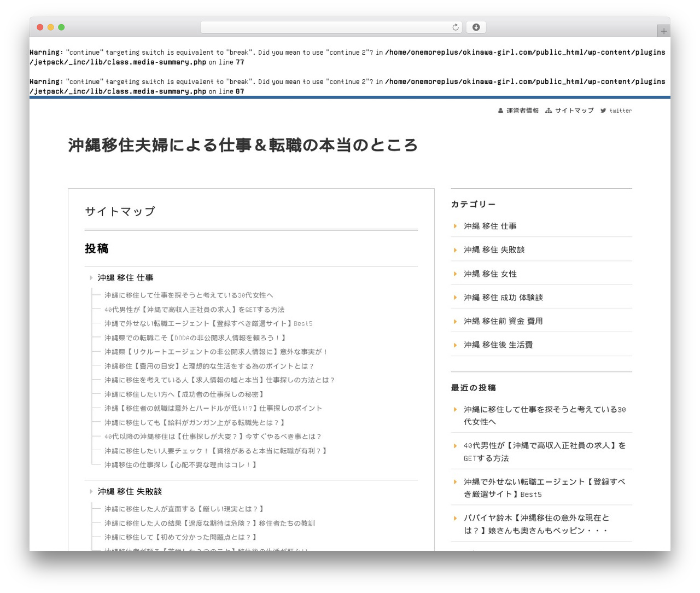Select sidebar category 沖縄 移住 女性

(x=490, y=274)
